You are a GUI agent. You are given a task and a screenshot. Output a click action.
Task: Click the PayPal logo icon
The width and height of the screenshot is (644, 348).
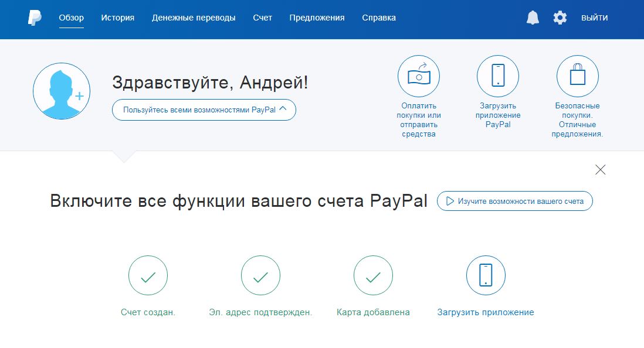point(35,18)
